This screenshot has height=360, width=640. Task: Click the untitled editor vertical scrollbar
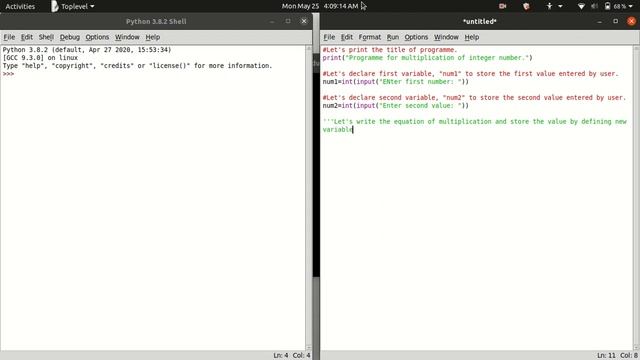[636, 198]
